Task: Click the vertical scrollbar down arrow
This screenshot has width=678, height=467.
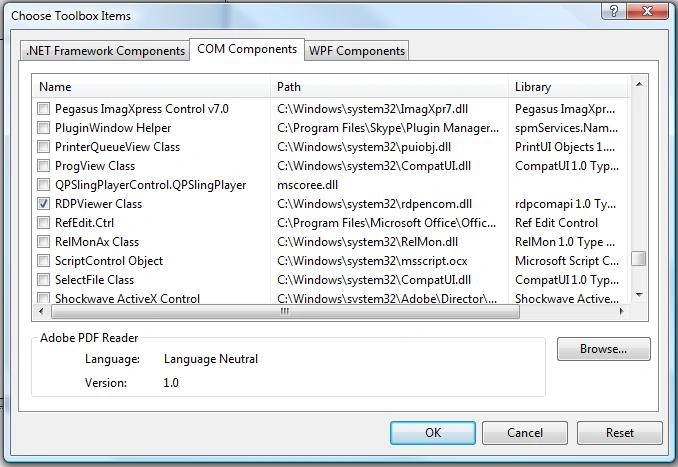Action: pos(639,295)
